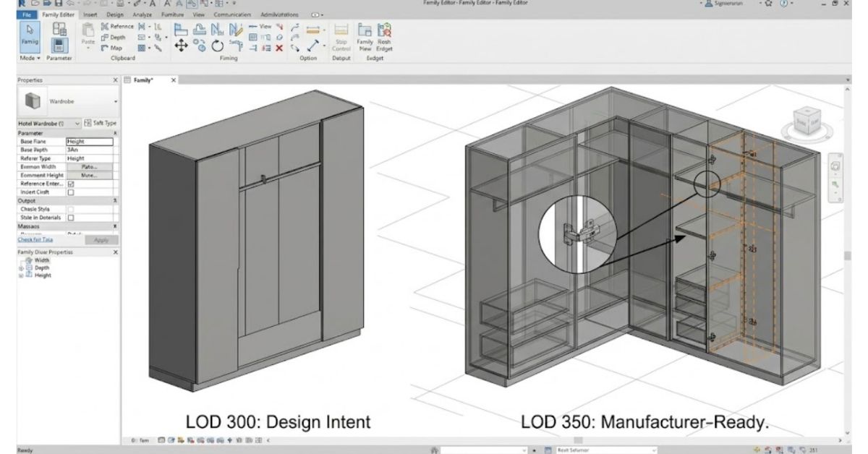Toggle the Chasle Styla checkbox
The image size is (868, 454).
click(70, 210)
